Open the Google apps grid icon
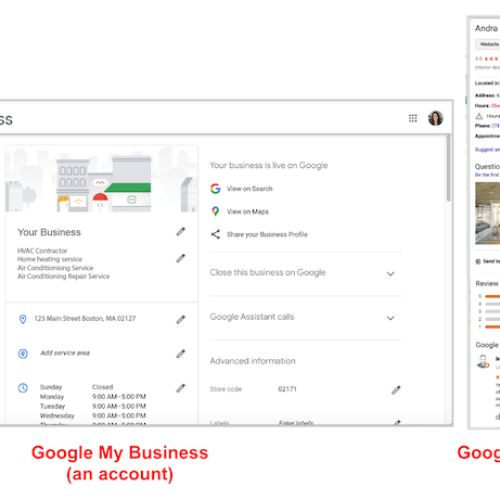 pyautogui.click(x=413, y=118)
